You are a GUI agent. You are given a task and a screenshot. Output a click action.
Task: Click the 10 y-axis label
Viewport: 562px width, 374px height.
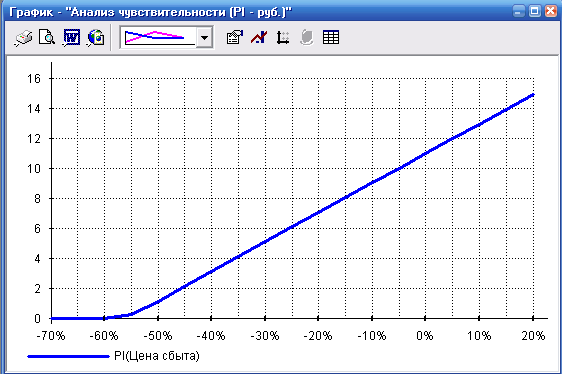[x=34, y=169]
